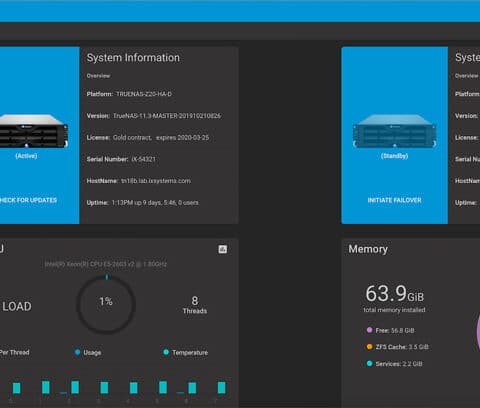Click the '(Active)' label under server
The width and height of the screenshot is (480, 408).
click(26, 156)
